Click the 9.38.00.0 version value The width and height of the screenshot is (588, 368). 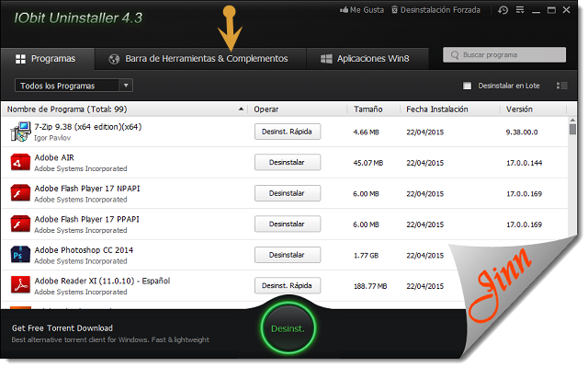click(x=522, y=132)
